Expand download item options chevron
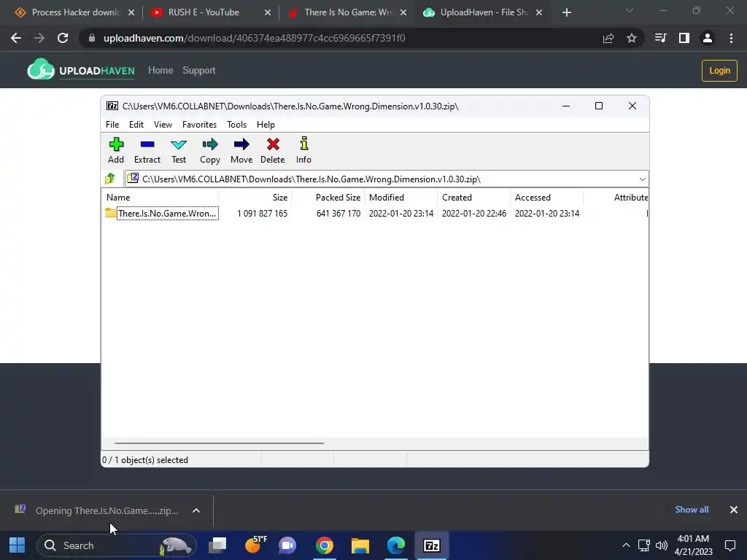The image size is (747, 560). coord(196,510)
